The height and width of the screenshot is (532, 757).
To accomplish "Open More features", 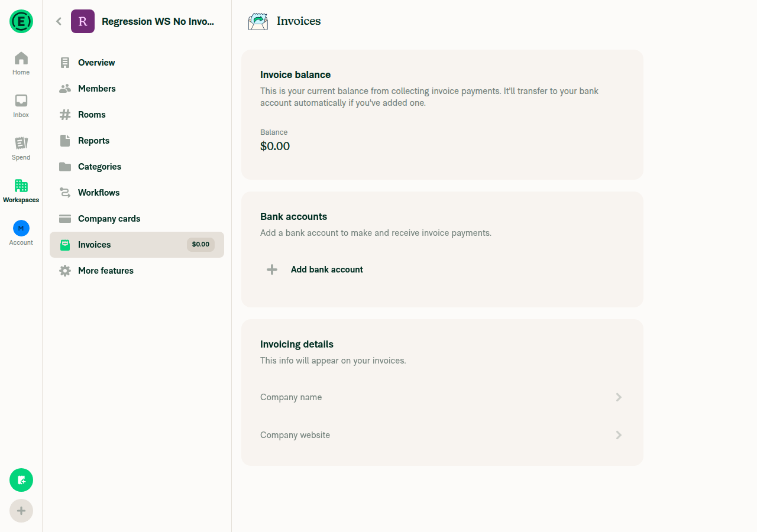I will (x=137, y=271).
